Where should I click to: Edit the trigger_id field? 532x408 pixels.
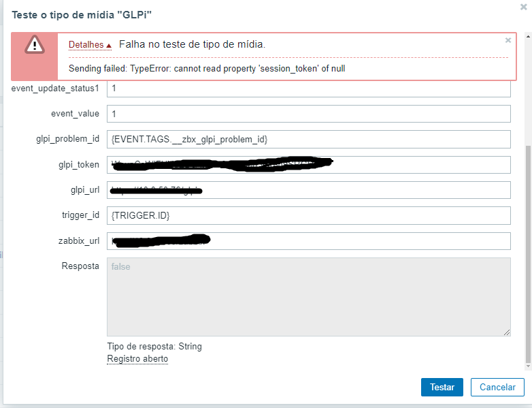[308, 215]
